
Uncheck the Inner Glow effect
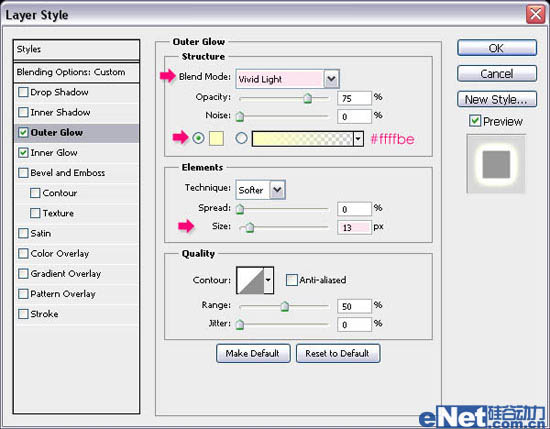23,153
